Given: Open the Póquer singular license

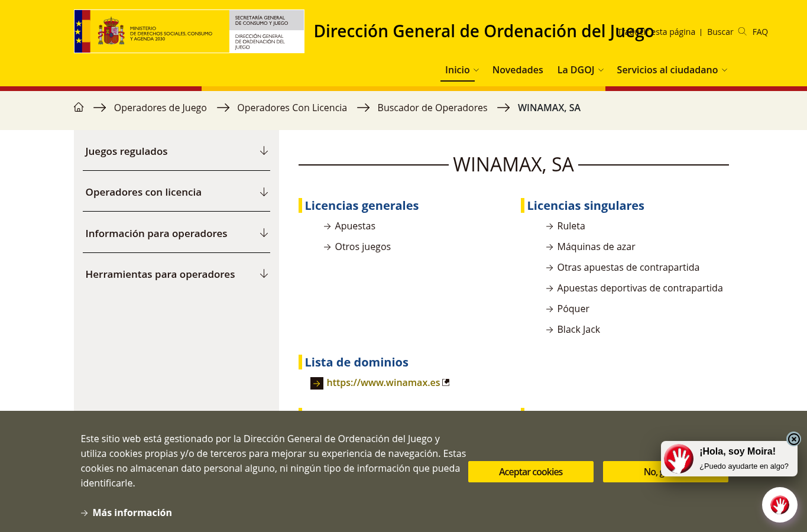Looking at the screenshot, I should [573, 309].
